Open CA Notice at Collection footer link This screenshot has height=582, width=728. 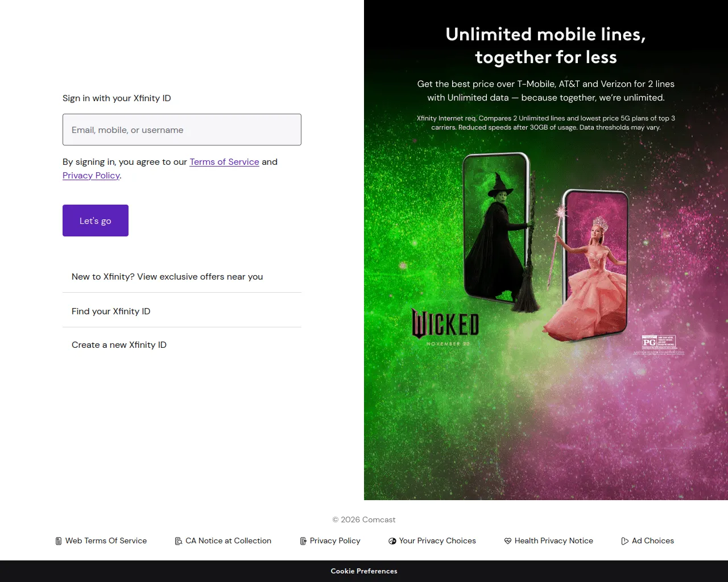point(228,541)
